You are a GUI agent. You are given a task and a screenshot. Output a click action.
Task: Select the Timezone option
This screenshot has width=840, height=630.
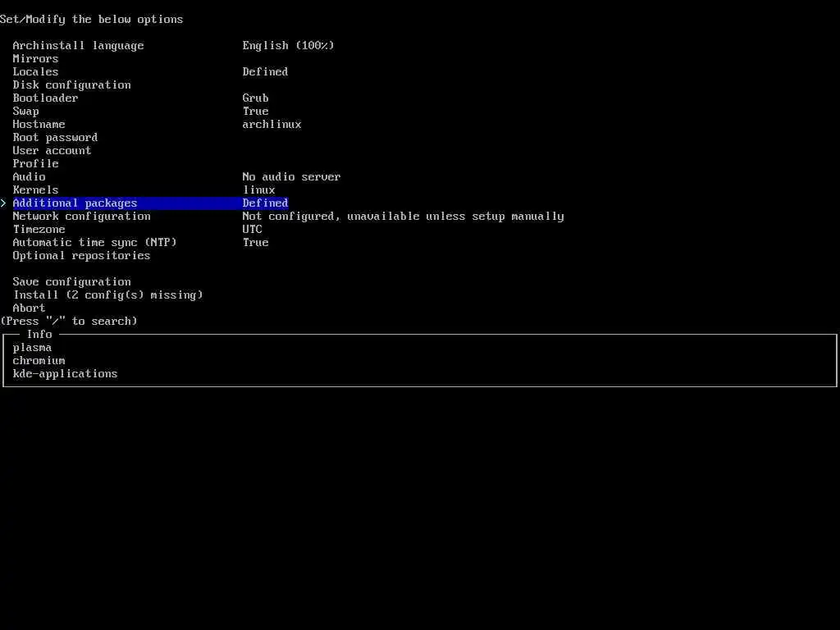(39, 230)
